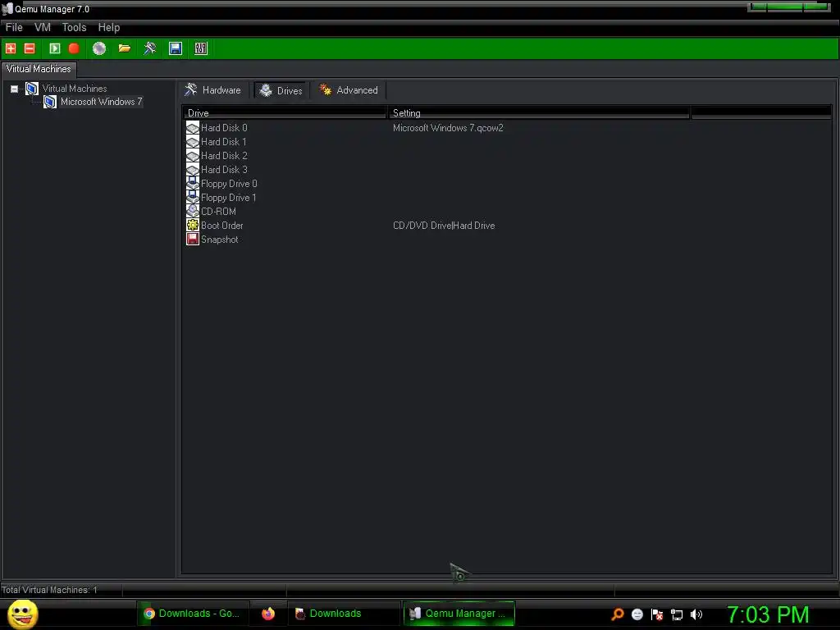Viewport: 840px width, 630px height.
Task: Select the Hard Disk 3 row label
Action: [224, 169]
